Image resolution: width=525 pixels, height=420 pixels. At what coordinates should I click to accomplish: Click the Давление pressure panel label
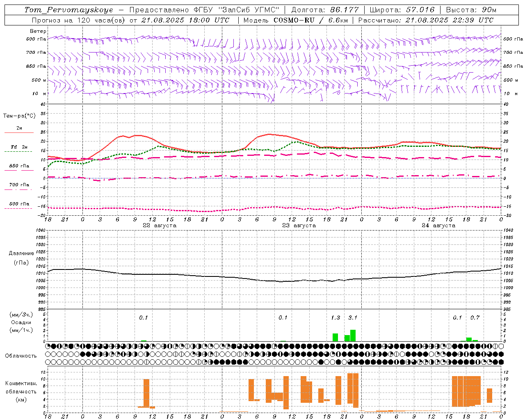click(x=21, y=253)
